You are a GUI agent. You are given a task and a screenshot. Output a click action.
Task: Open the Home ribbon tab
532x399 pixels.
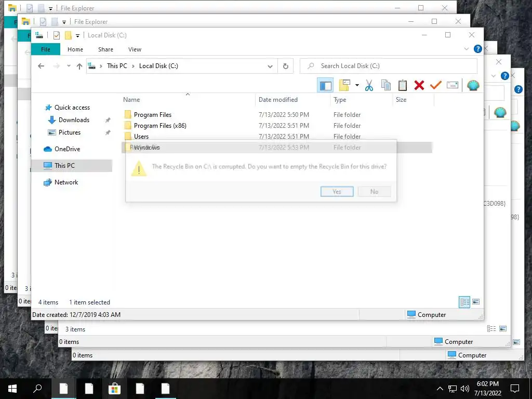[75, 49]
